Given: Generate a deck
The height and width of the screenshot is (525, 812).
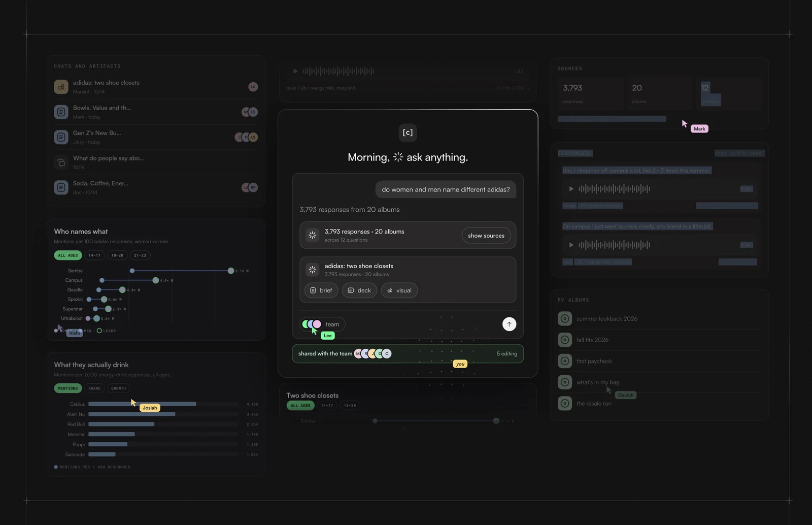Looking at the screenshot, I should point(359,290).
